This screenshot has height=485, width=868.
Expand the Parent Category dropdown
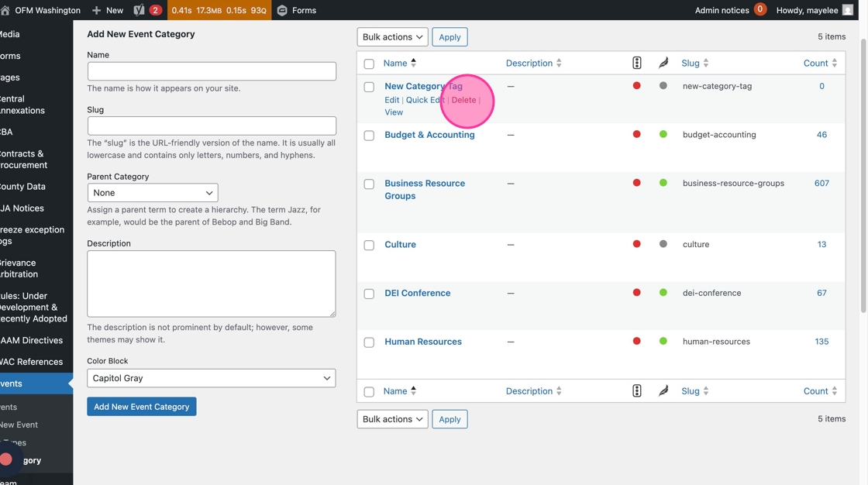pos(152,192)
